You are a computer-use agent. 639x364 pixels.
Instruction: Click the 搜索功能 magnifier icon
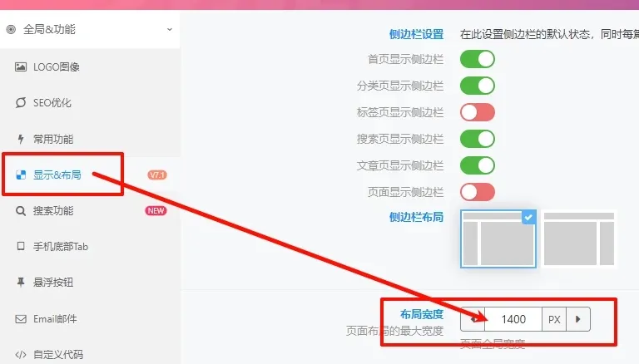tap(21, 211)
